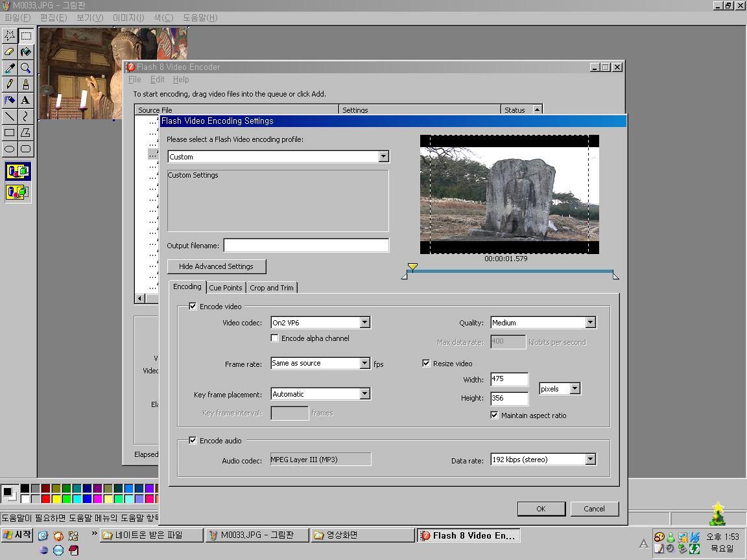Switch to the Crop and Trim tab
Viewport: 747px width, 560px height.
click(272, 288)
